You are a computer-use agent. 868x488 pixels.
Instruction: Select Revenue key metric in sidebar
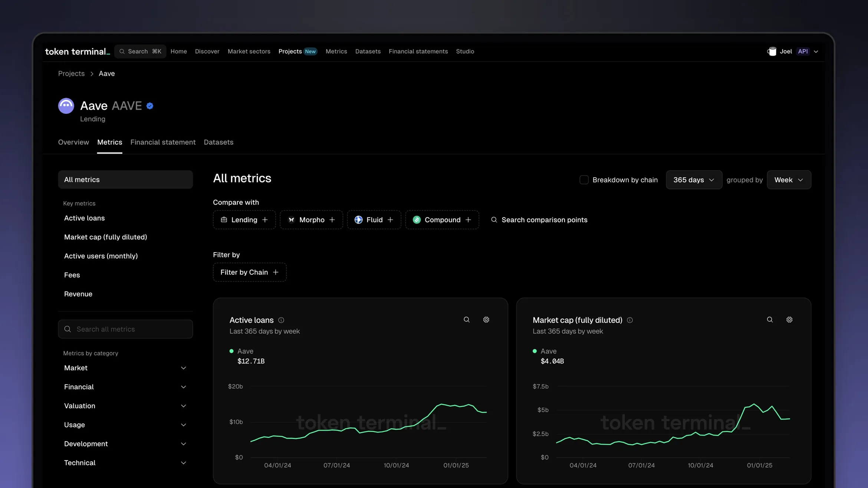(78, 294)
